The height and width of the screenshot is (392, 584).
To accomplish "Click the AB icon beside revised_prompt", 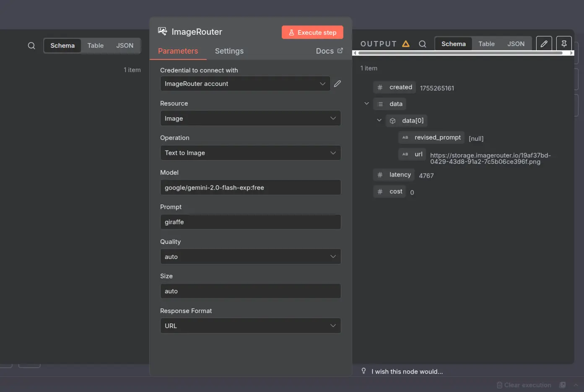I will pos(405,138).
